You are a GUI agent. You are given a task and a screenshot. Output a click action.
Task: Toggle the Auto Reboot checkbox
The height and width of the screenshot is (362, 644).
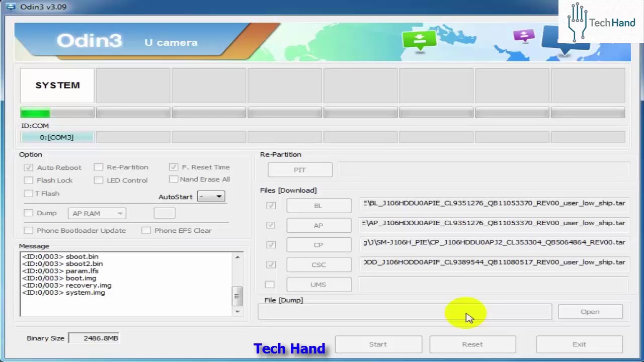[x=28, y=167]
